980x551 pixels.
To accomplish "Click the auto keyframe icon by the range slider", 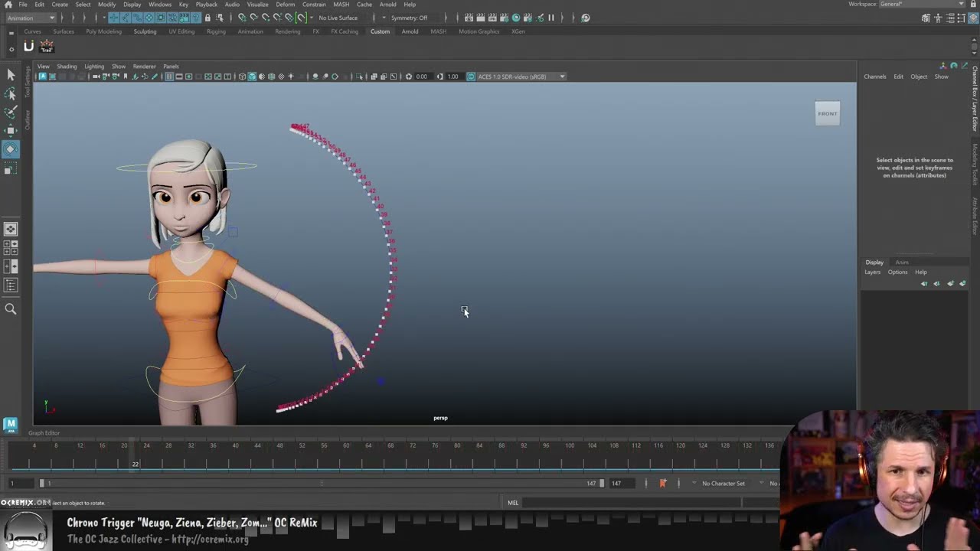I will pyautogui.click(x=663, y=483).
